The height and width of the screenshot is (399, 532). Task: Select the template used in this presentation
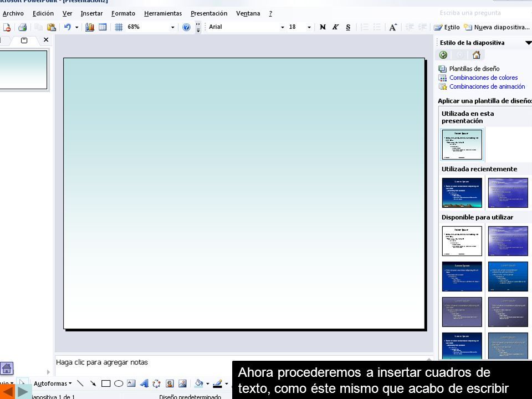tap(462, 145)
